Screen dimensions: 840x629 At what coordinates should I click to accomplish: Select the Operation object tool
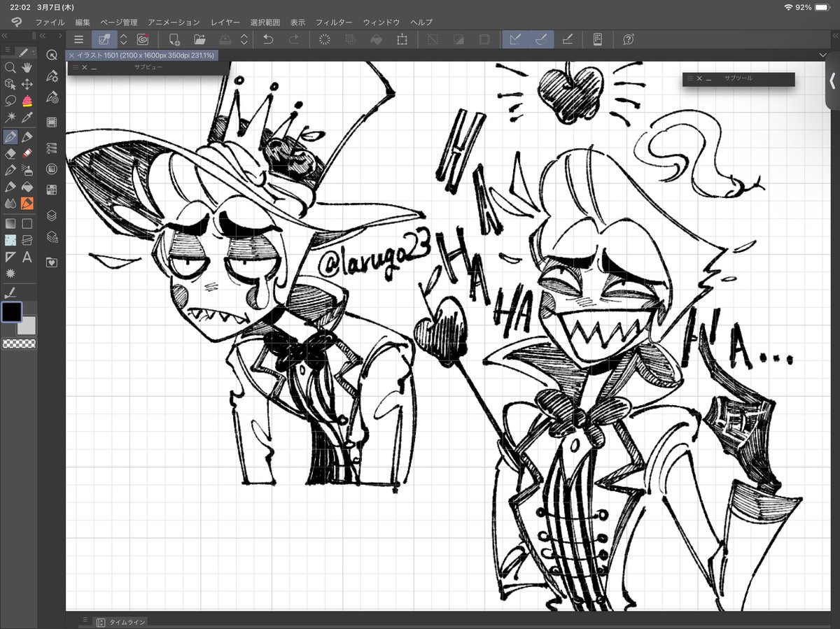coord(10,85)
